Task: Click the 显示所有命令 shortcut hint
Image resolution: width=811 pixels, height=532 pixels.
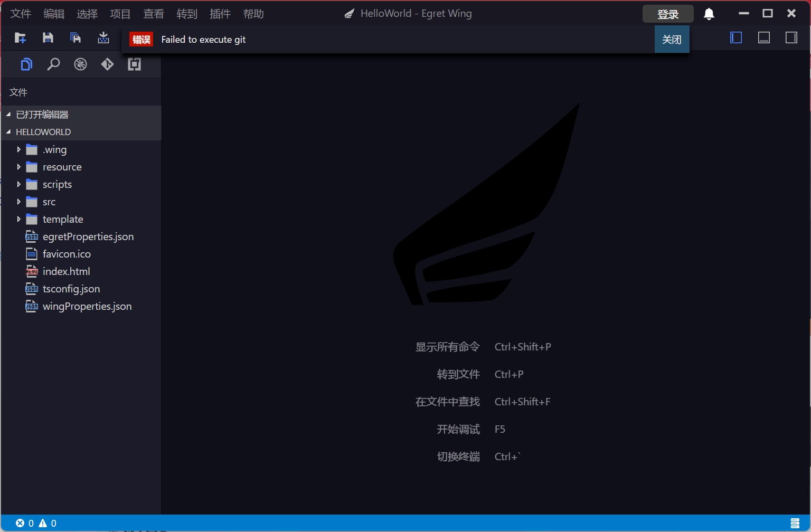Action: pyautogui.click(x=447, y=347)
